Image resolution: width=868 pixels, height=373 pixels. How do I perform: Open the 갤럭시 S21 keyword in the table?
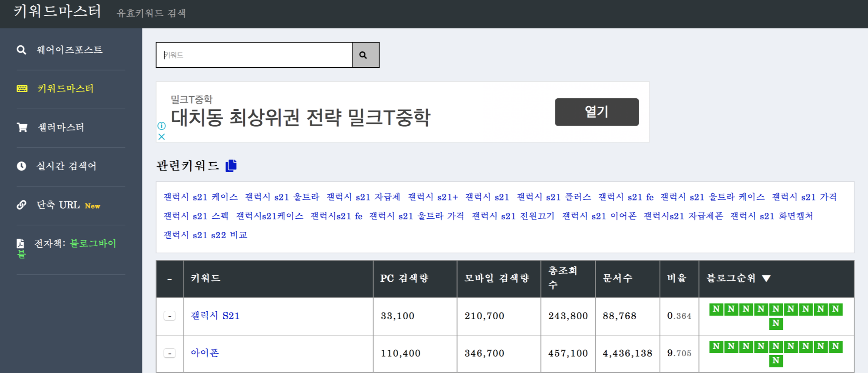215,316
